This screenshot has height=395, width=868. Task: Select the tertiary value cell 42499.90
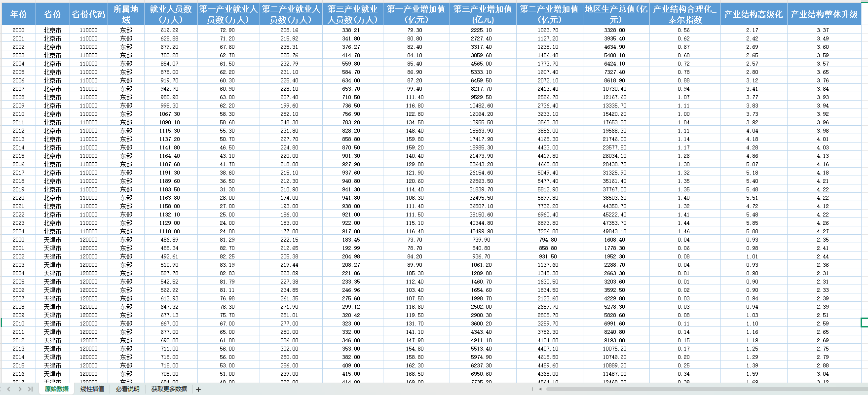pyautogui.click(x=483, y=231)
